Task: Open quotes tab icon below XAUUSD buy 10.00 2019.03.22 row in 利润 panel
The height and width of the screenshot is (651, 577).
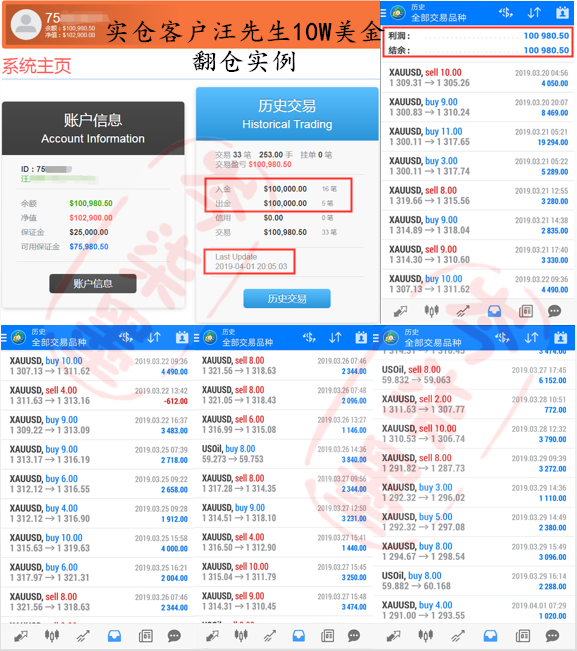Action: (x=400, y=311)
